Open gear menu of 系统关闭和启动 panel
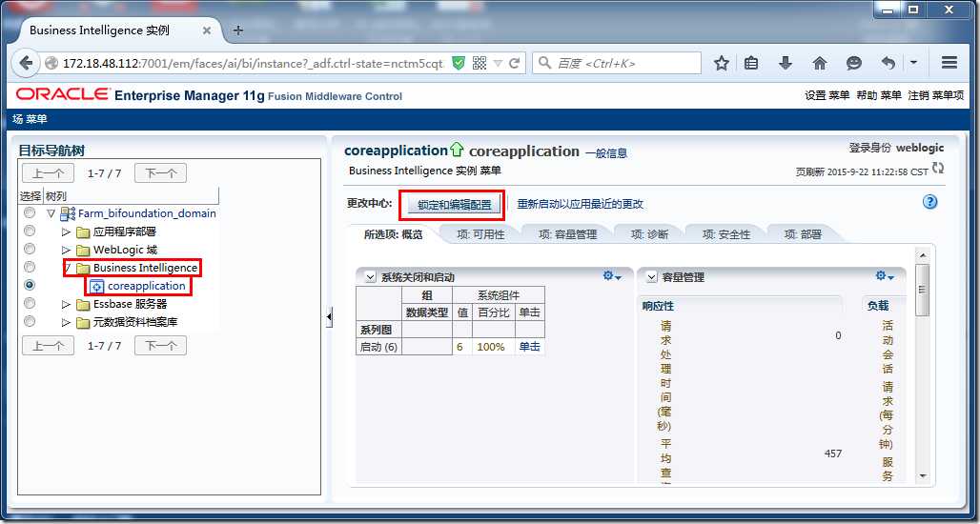Viewport: 980px width, 524px height. pos(611,276)
